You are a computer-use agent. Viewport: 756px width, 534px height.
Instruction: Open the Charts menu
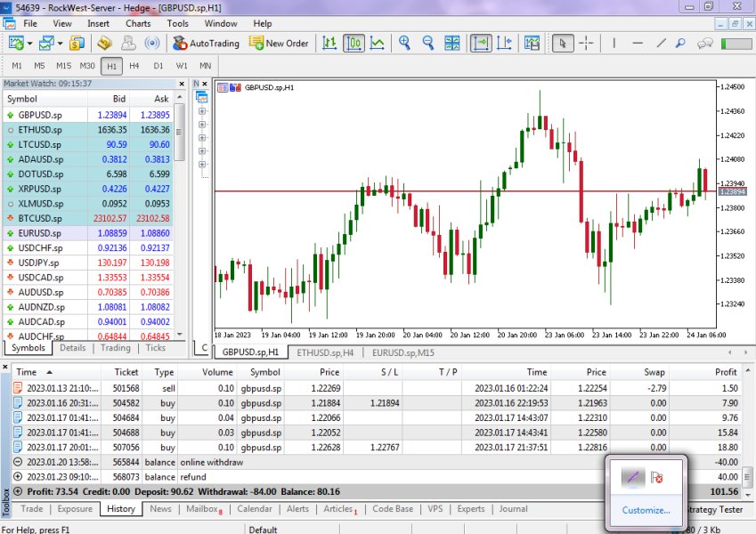click(x=138, y=23)
